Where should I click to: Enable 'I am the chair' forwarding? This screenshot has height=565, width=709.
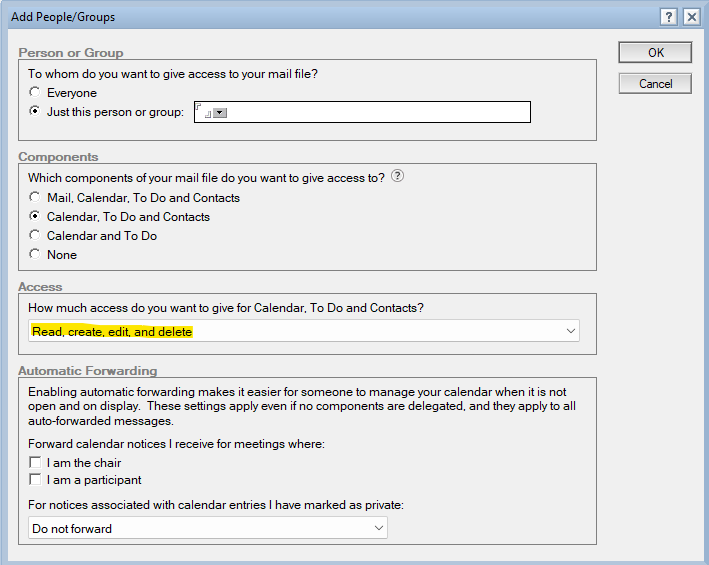[36, 463]
